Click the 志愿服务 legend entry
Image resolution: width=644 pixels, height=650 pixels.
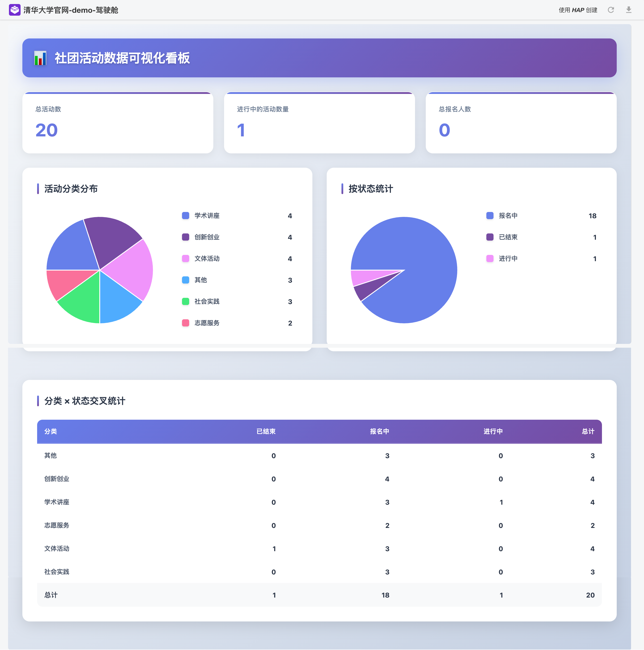click(x=207, y=323)
